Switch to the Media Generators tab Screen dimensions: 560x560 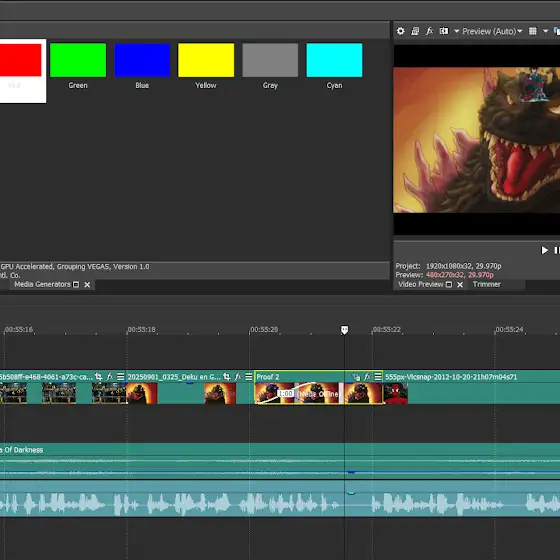(x=42, y=284)
